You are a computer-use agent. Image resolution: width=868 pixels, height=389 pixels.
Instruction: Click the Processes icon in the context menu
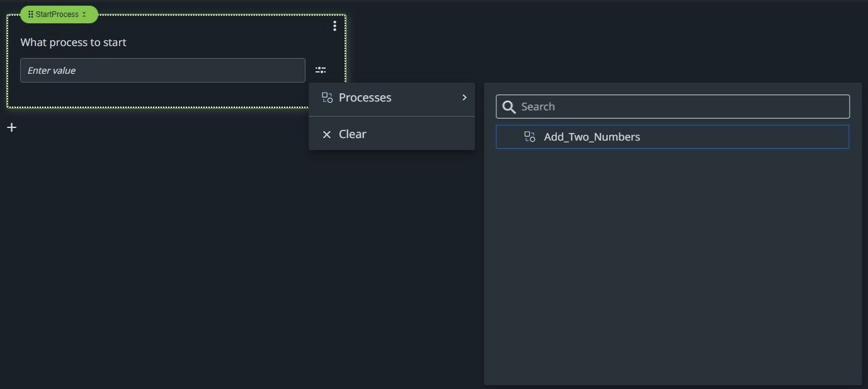coord(326,97)
